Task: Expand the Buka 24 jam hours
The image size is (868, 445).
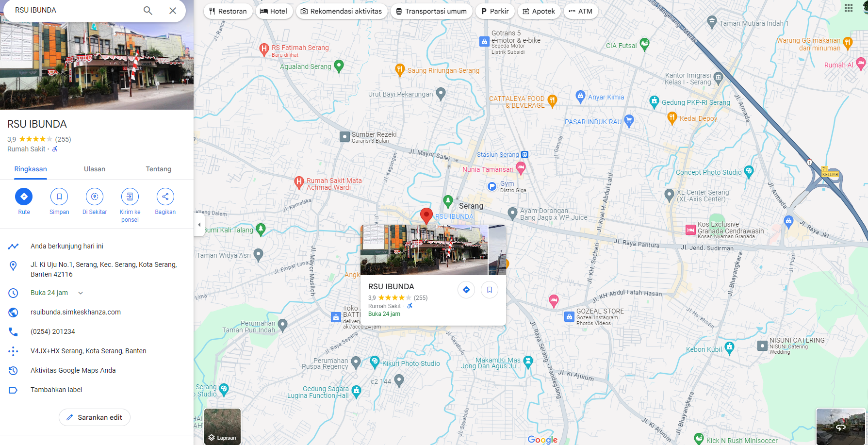Action: [81, 293]
